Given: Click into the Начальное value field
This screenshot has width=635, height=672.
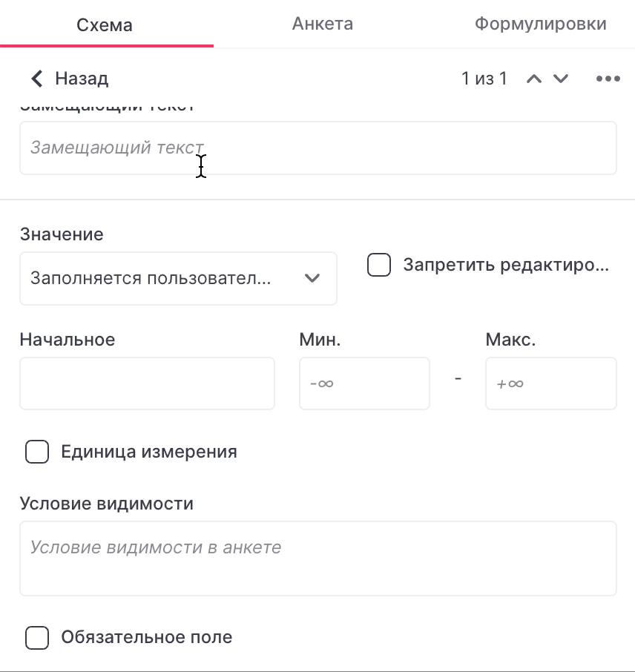Looking at the screenshot, I should point(147,383).
